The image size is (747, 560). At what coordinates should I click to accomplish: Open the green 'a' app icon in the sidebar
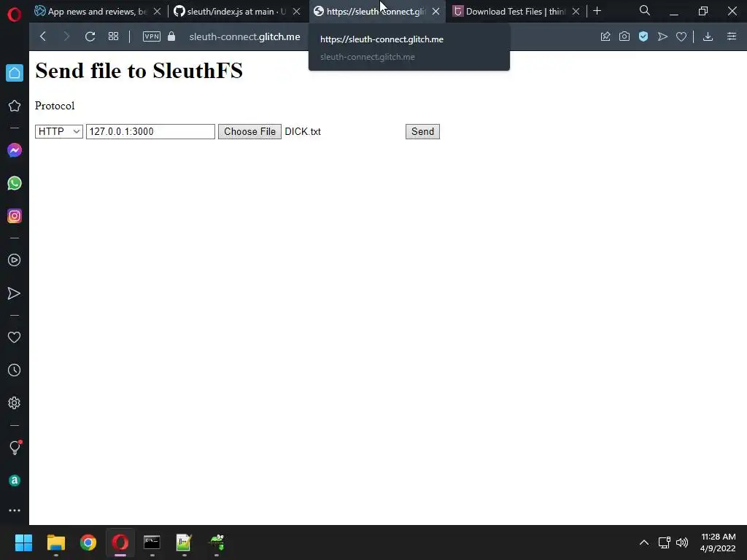pos(15,481)
